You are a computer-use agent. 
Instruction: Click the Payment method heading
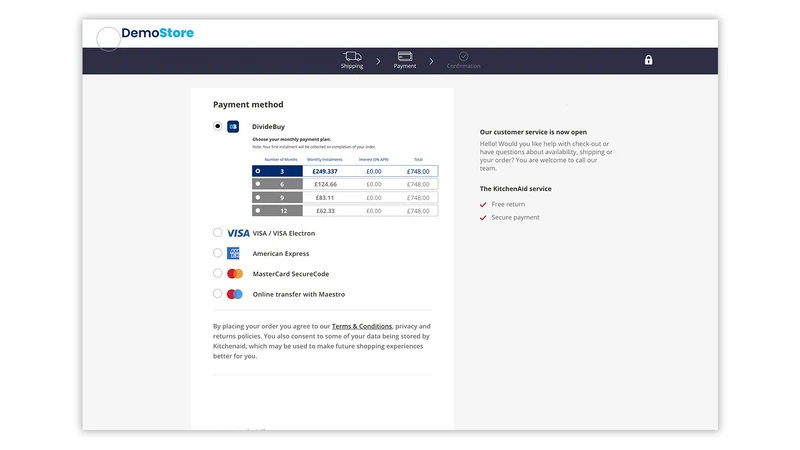point(248,105)
